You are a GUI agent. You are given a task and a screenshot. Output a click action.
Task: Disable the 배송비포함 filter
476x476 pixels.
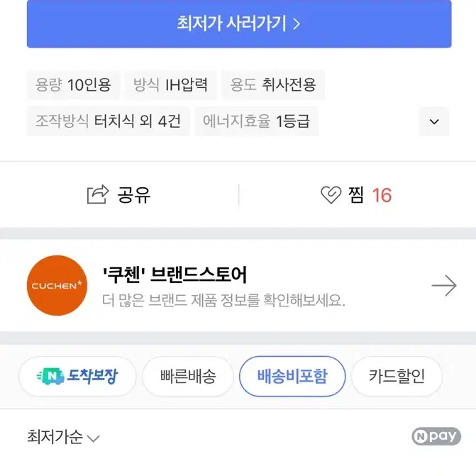[292, 377]
